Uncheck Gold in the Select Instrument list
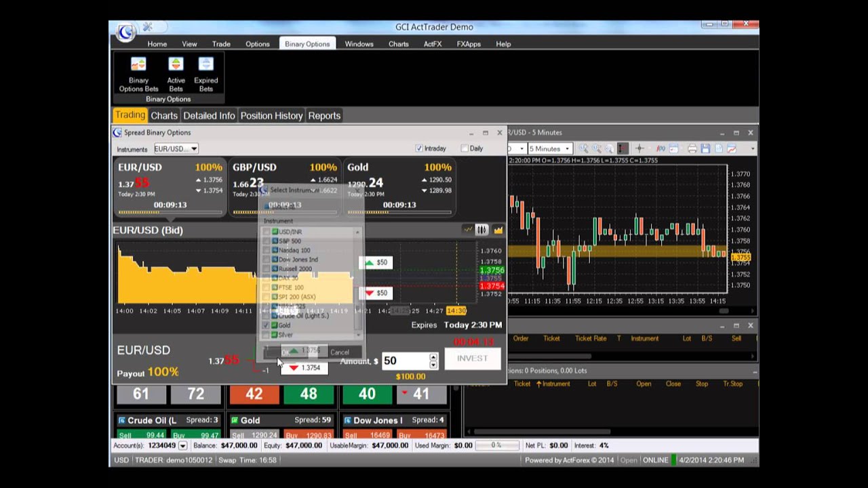This screenshot has width=868, height=488. click(x=266, y=325)
